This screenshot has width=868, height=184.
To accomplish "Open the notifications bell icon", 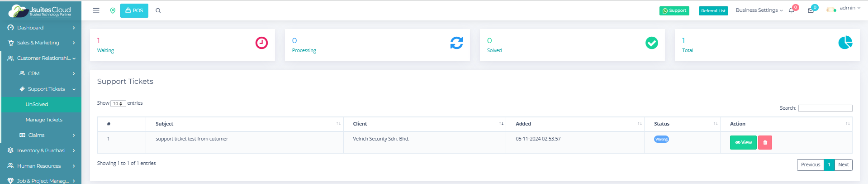I will pos(792,10).
